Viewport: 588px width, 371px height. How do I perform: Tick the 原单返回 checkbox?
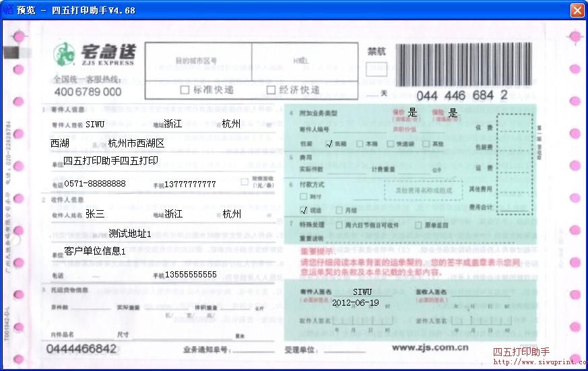point(418,225)
